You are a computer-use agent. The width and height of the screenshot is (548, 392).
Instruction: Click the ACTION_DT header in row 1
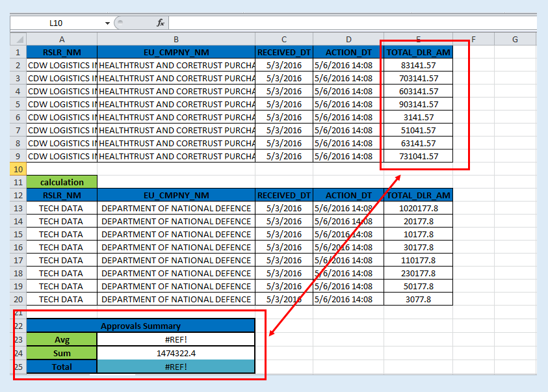pos(348,53)
